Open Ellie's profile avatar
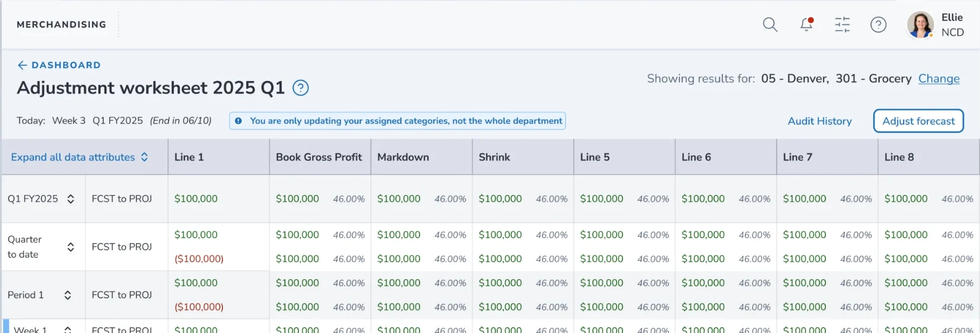 pos(920,25)
